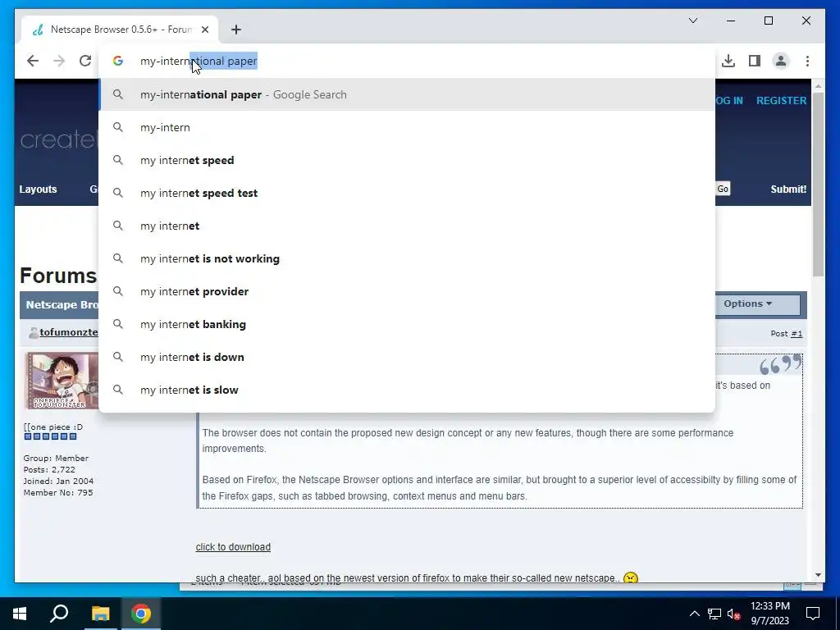The height and width of the screenshot is (630, 840).
Task: Click the 'Posts: 2,722' text
Action: coord(49,470)
